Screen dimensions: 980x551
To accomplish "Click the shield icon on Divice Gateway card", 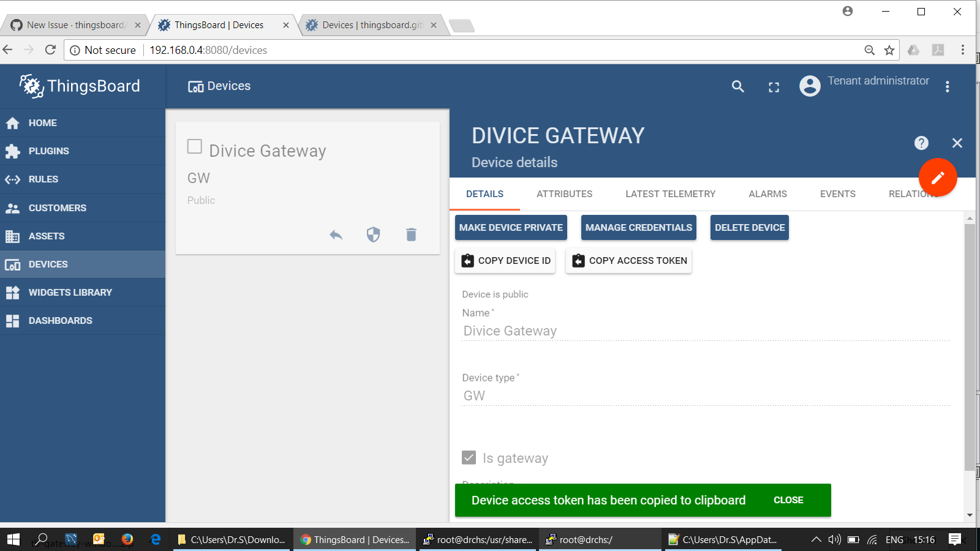I will coord(373,234).
